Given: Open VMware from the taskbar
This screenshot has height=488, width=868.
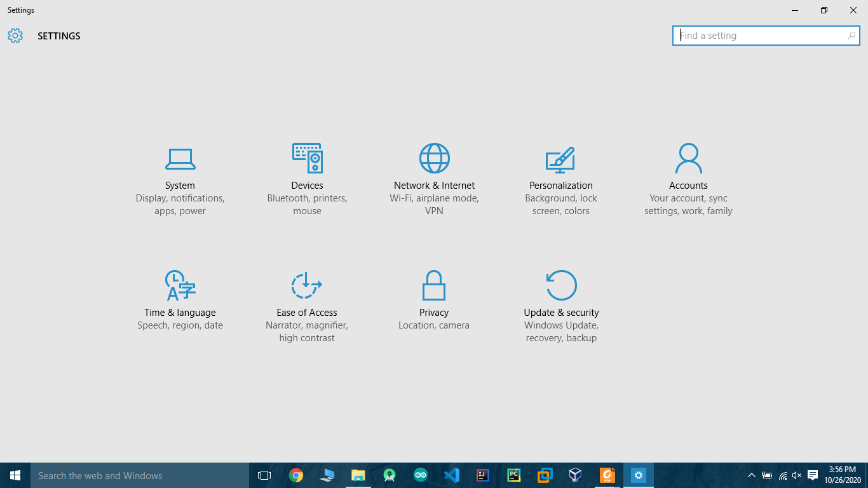Looking at the screenshot, I should click(x=545, y=475).
